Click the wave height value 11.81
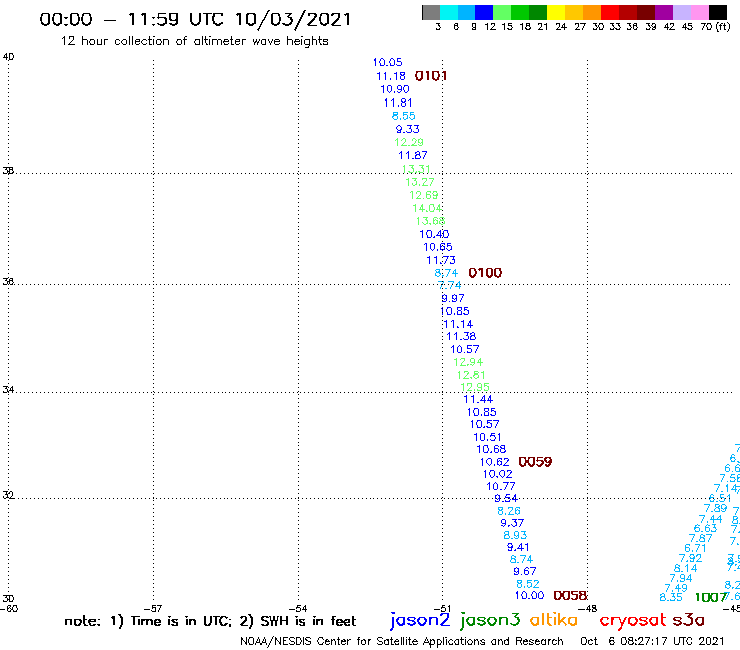740x650 pixels. coord(398,102)
